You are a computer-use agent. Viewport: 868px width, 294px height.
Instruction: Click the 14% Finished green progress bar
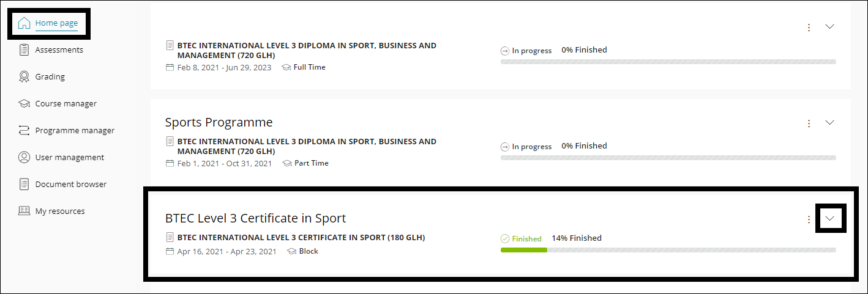[523, 250]
